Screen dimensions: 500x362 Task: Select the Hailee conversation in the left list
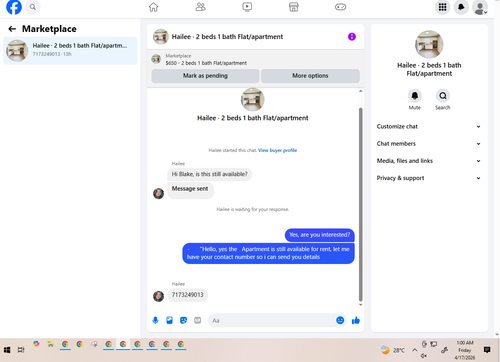point(70,51)
